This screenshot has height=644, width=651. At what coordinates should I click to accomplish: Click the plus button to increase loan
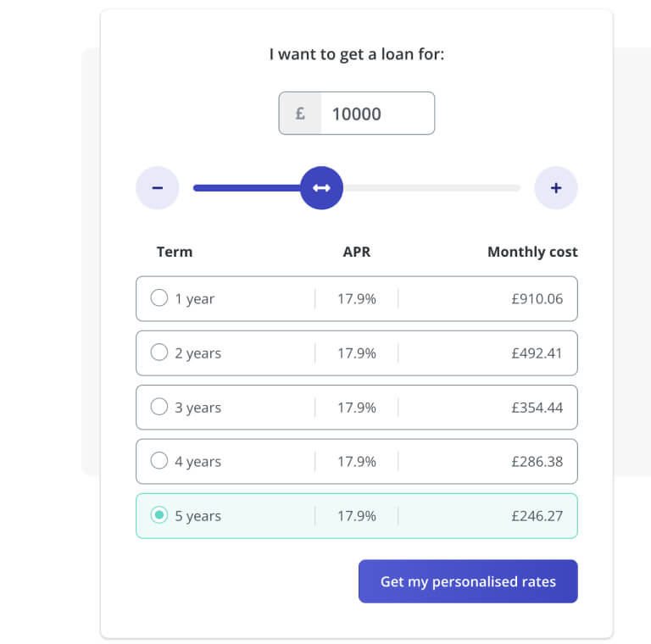556,188
